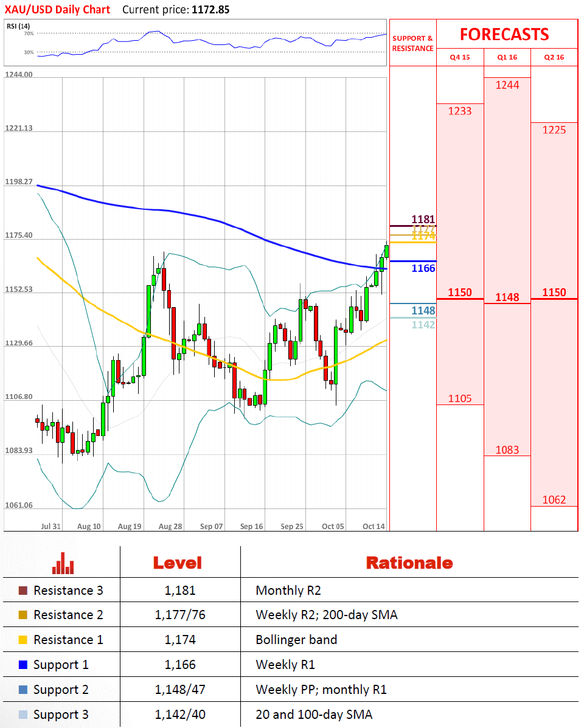Click the 1062 value in Q2 16 forecast
The width and height of the screenshot is (584, 728).
(x=554, y=500)
